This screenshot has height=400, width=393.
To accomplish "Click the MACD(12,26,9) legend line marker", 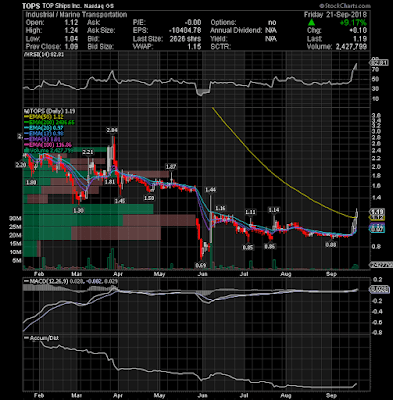I will [x=26, y=282].
